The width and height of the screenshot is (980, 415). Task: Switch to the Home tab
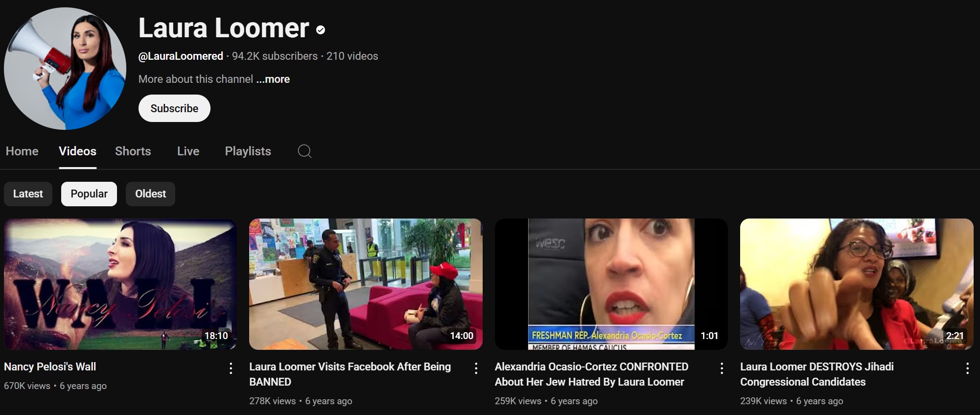[22, 151]
